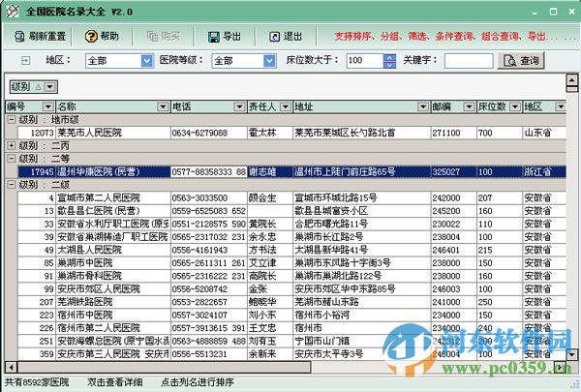
Task: Click the vertical scrollbar down arrow
Action: point(572,354)
